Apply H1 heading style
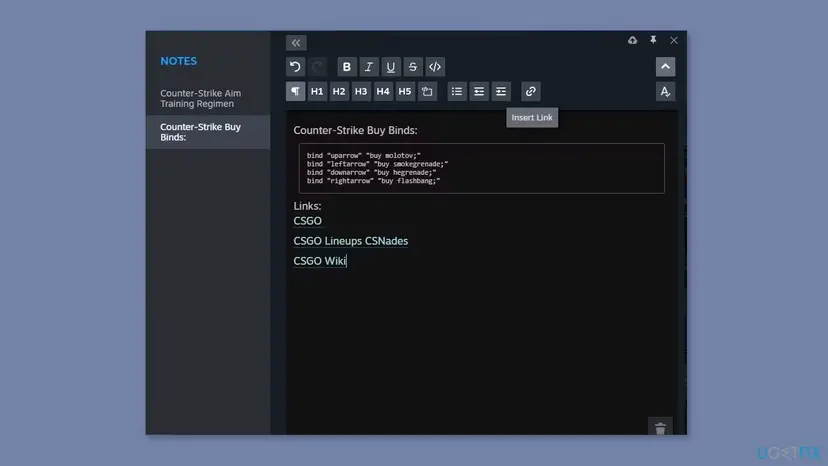 coord(317,91)
